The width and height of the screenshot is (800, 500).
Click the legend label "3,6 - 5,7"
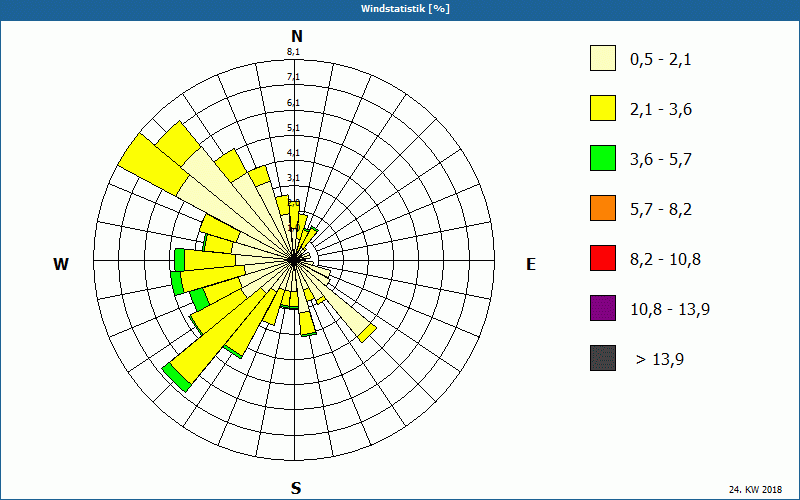(661, 160)
